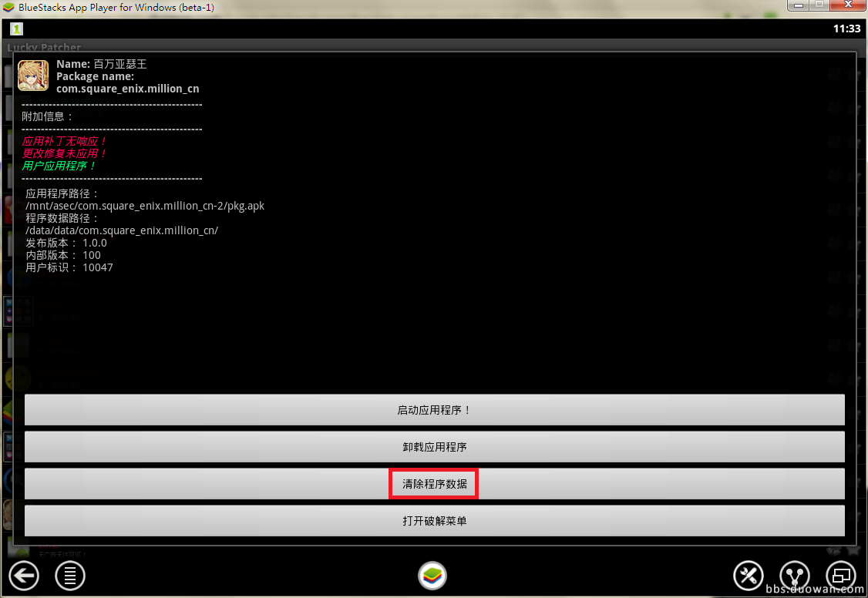
Task: Click the green text 用户应用程序！
Action: (59, 166)
